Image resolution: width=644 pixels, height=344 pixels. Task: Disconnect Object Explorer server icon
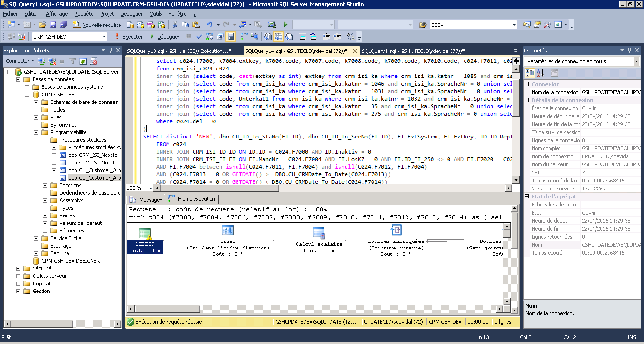tap(51, 61)
